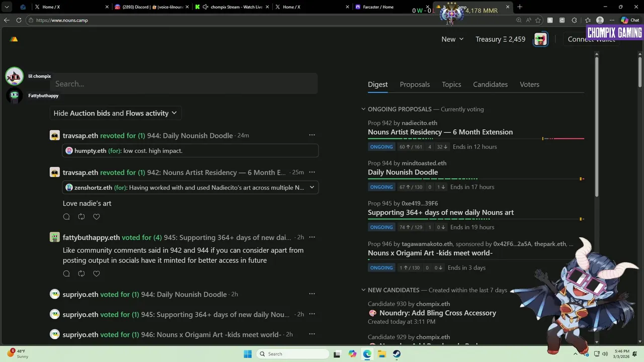This screenshot has height=362, width=644.
Task: Switch to the Candidates tab
Action: coord(490,84)
